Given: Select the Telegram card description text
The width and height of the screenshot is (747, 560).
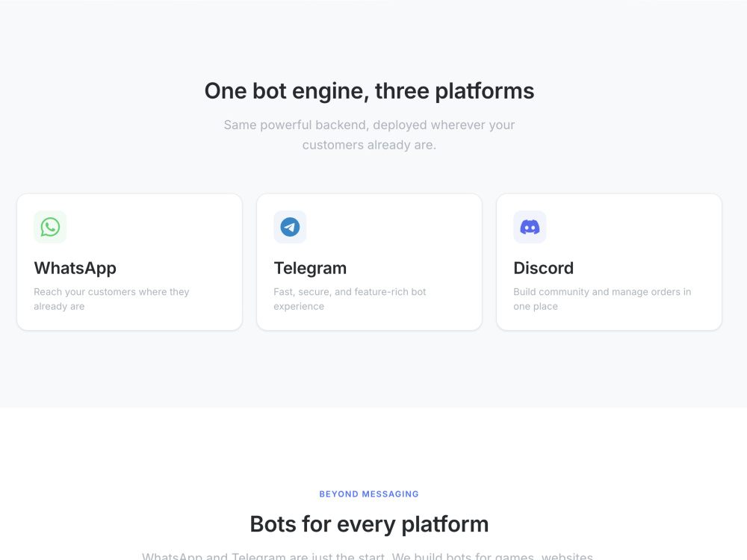Looking at the screenshot, I should [350, 299].
